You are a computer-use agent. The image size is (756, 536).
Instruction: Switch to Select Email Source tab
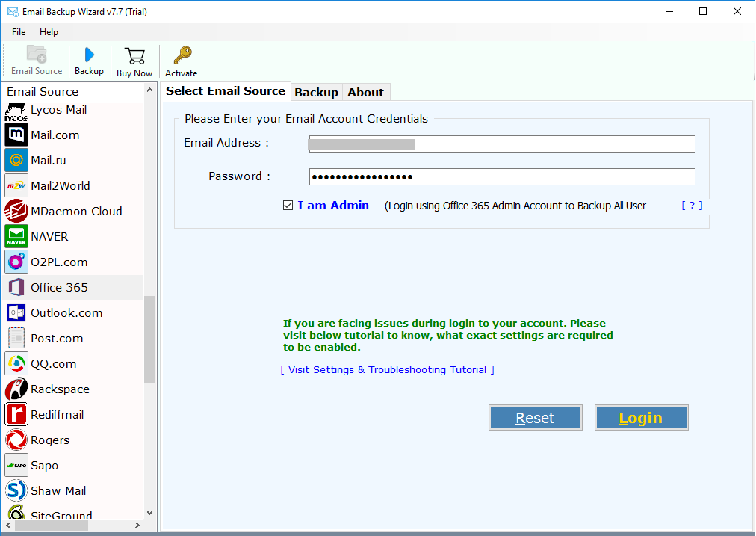click(x=226, y=91)
